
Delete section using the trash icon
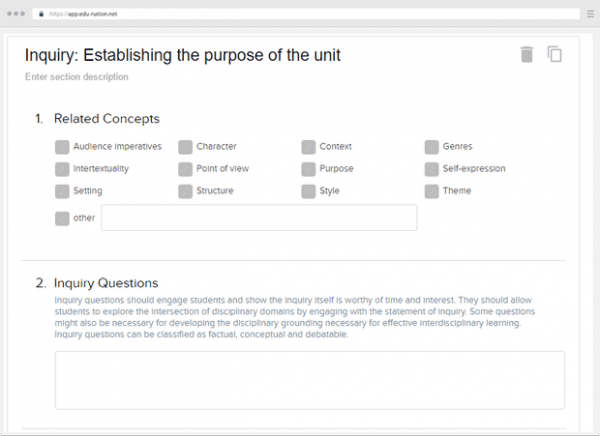coord(527,55)
